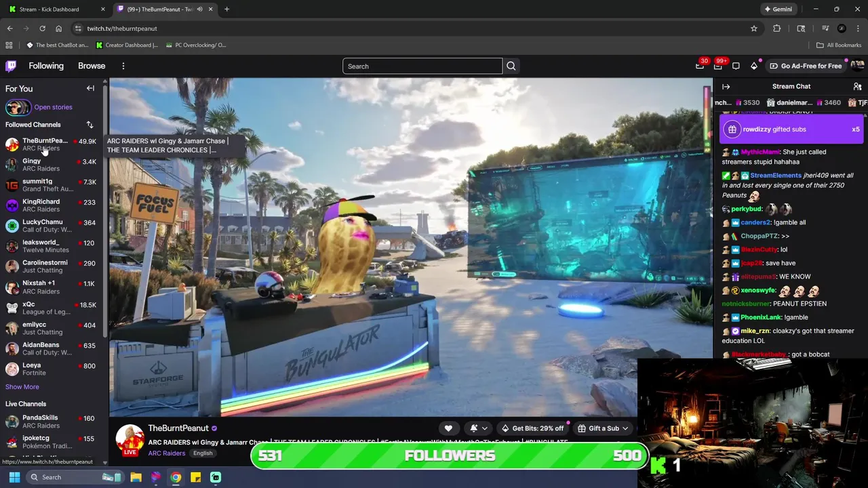Go to the browser home page
This screenshot has height=488, width=868.
[x=58, y=28]
